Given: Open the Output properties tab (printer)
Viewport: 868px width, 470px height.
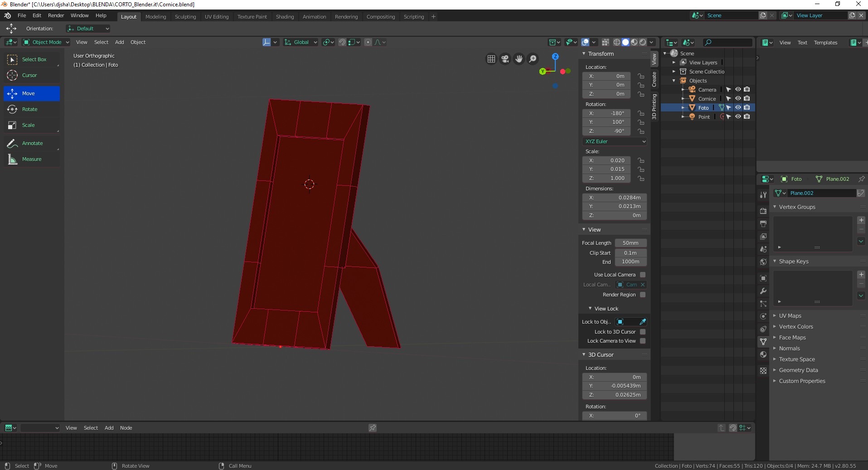Looking at the screenshot, I should click(x=763, y=224).
